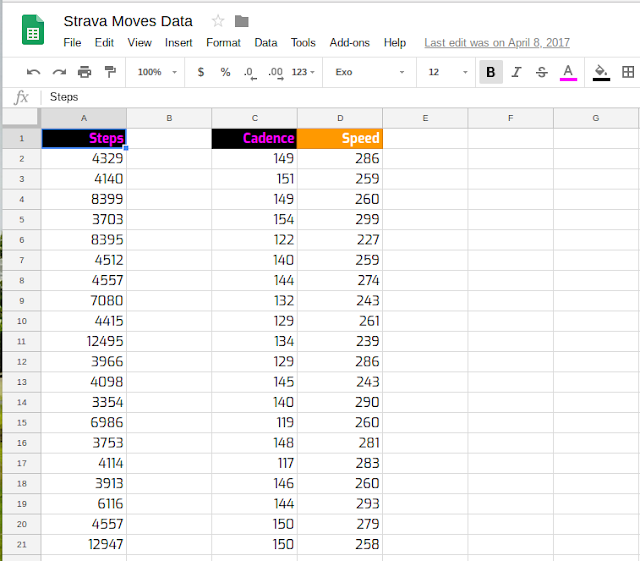Click the select-all corner box

coord(21,118)
